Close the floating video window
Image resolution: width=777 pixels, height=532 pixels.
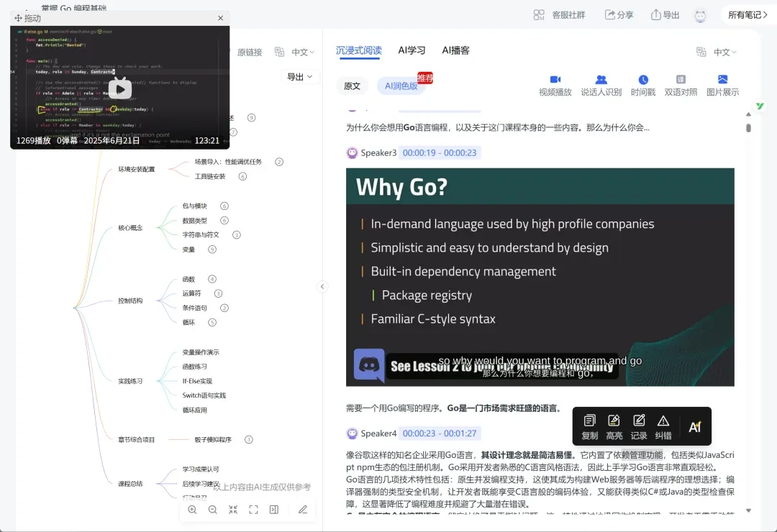coord(221,18)
